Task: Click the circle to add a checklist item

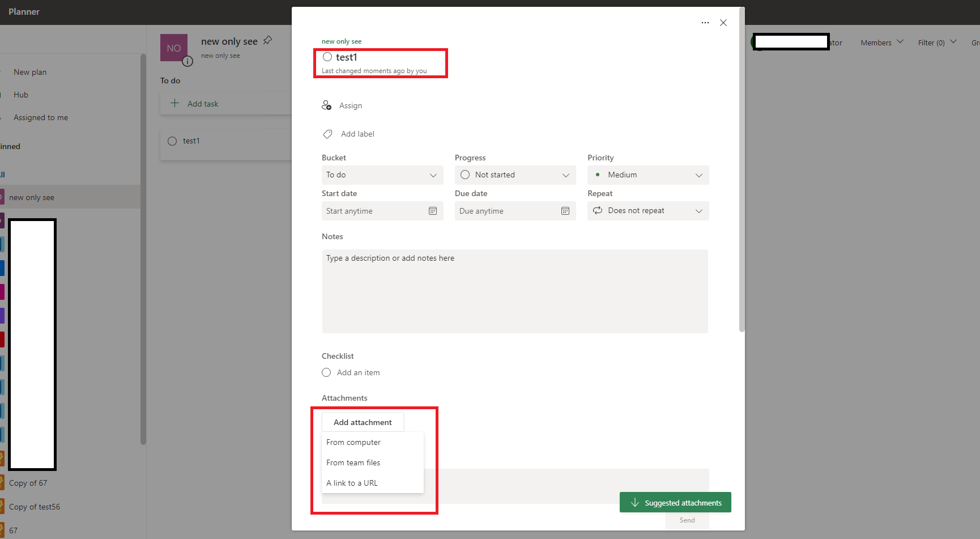Action: click(x=326, y=372)
